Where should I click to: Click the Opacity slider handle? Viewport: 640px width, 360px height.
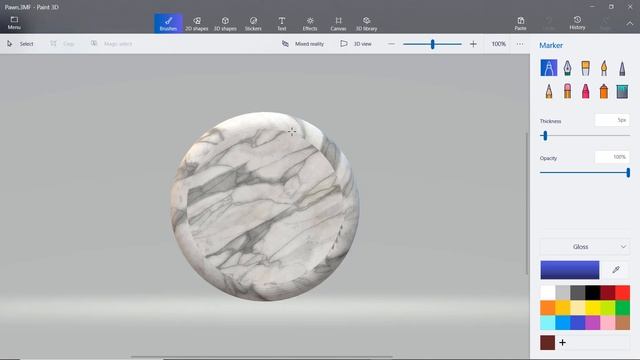[628, 173]
